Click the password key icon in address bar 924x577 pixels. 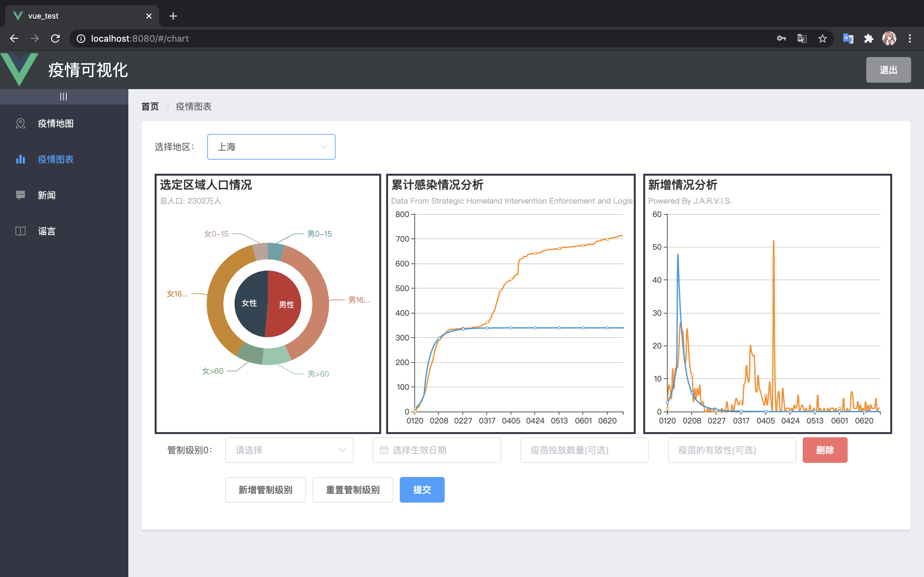pos(781,38)
